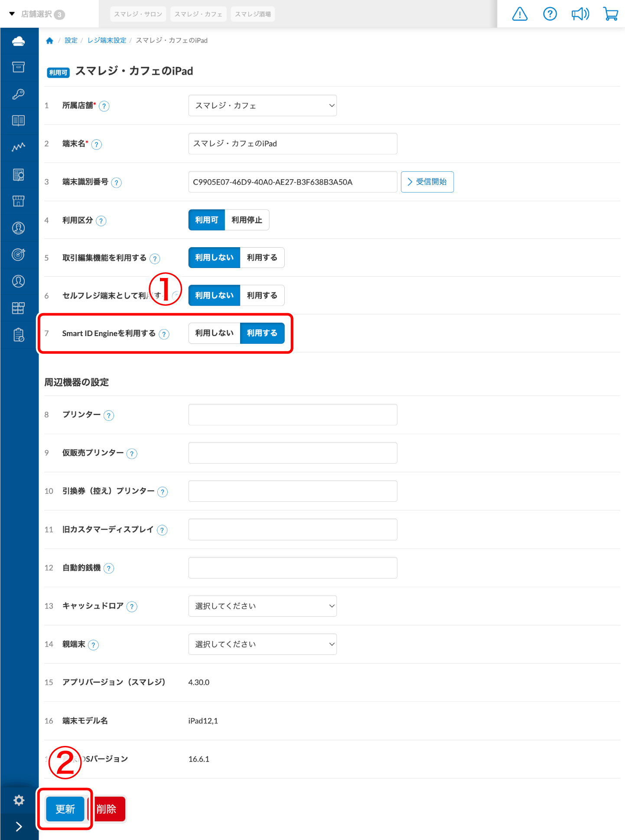Click the 仮販売プリンター input field
The height and width of the screenshot is (840, 625).
point(293,453)
